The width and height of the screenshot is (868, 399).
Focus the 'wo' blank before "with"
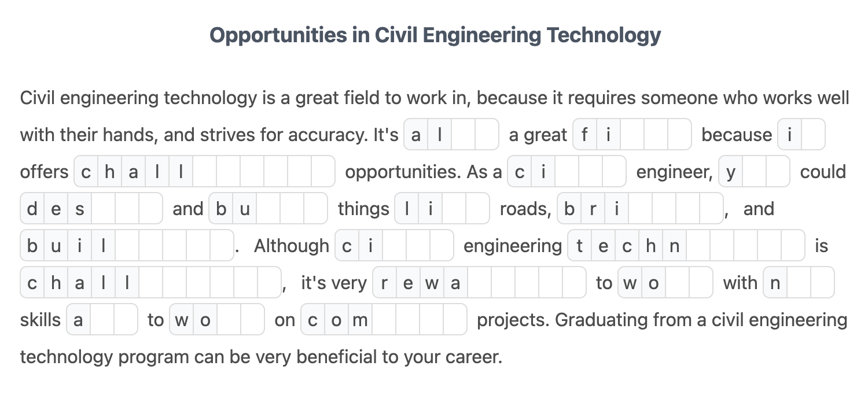coord(665,283)
